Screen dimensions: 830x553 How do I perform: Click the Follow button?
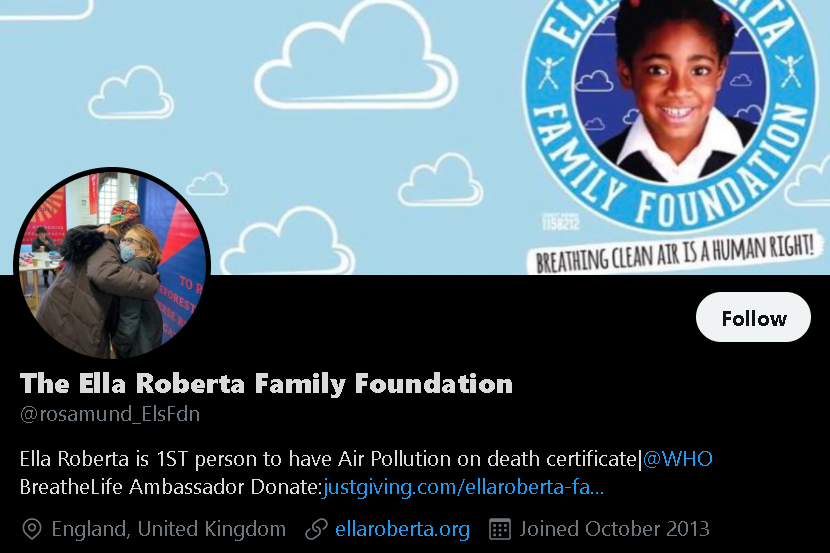coord(753,317)
